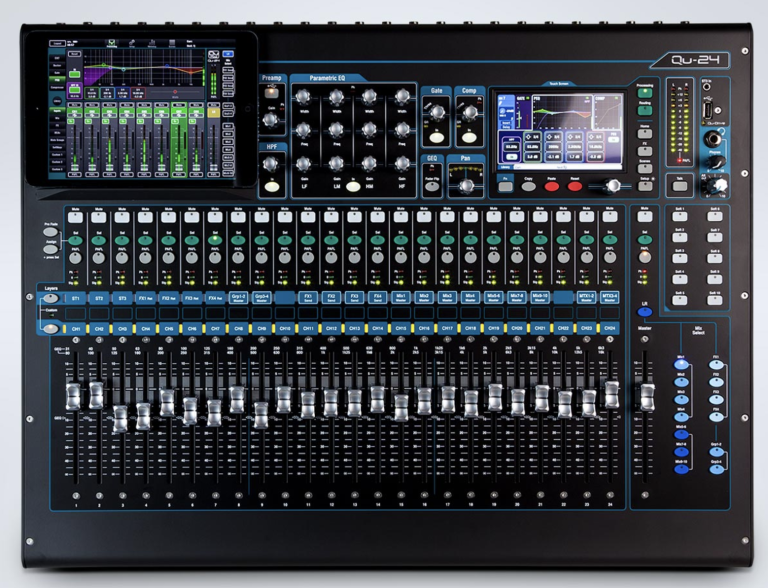Select channel 2 with its green Sel key
768x588 pixels.
[98, 241]
